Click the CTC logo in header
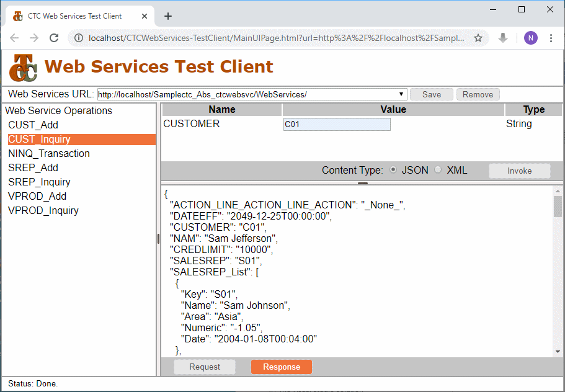The image size is (565, 392). tap(23, 68)
